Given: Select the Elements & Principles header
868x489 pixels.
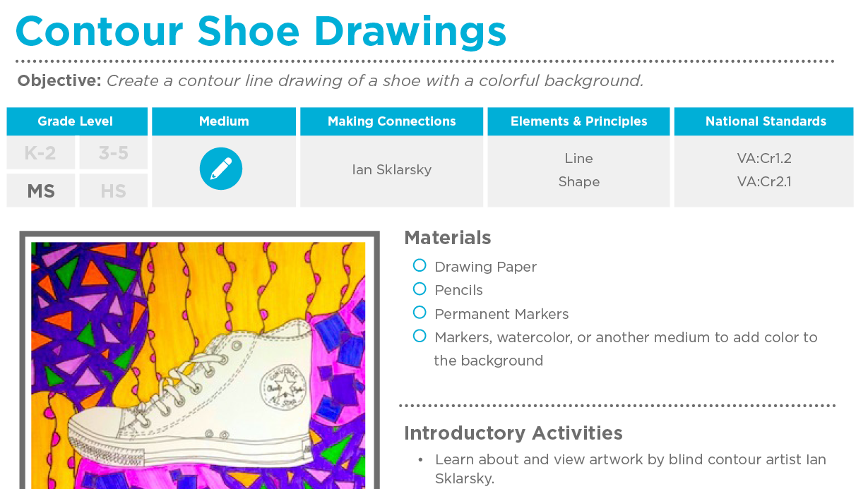Looking at the screenshot, I should coord(578,121).
